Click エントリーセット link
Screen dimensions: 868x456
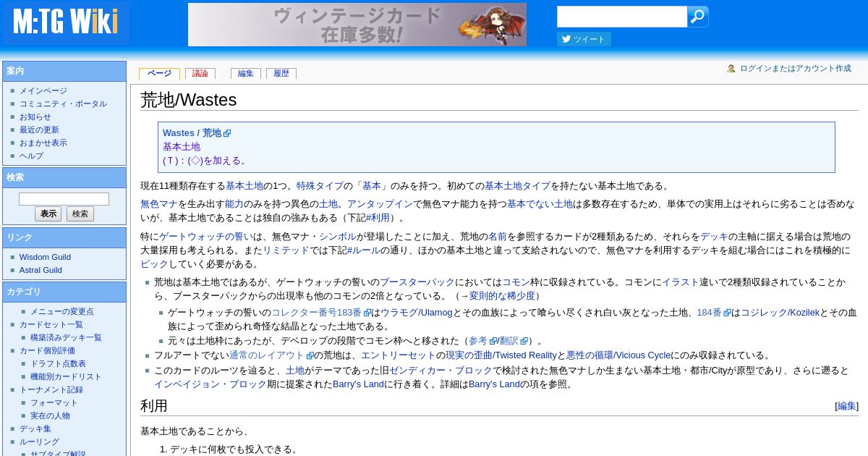(398, 355)
